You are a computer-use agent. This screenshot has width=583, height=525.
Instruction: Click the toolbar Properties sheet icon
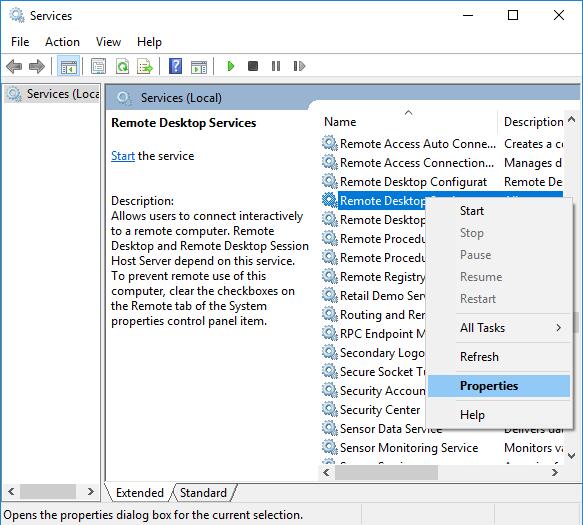tap(99, 67)
